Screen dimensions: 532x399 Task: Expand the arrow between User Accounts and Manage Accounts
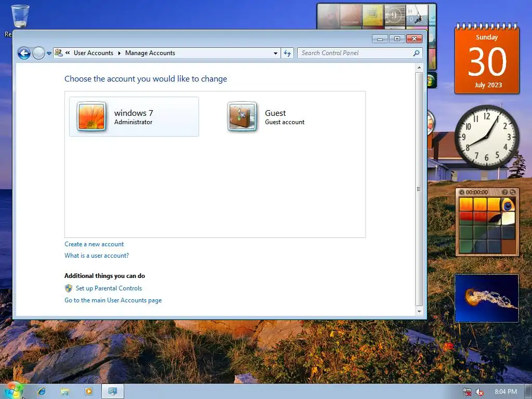pos(119,53)
